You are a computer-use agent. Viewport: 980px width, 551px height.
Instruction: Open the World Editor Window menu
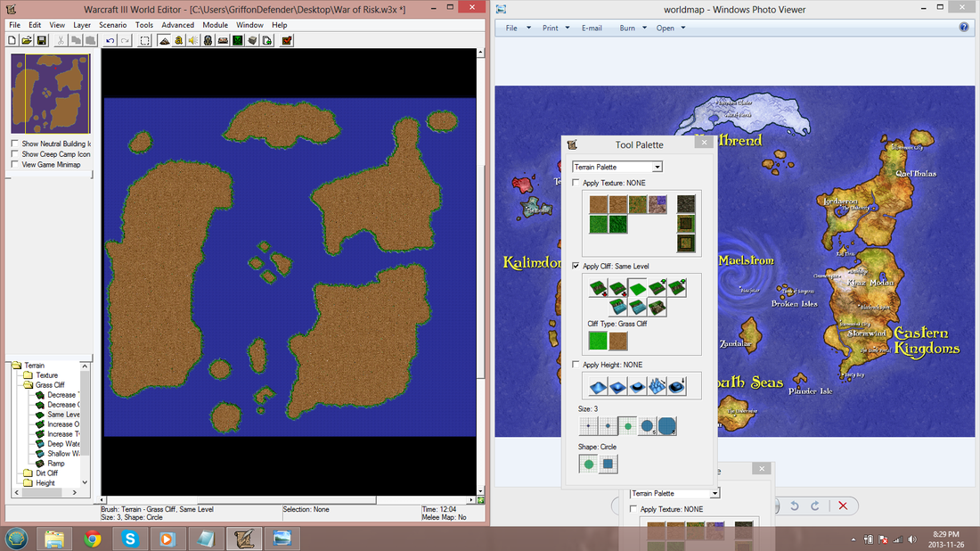[249, 25]
